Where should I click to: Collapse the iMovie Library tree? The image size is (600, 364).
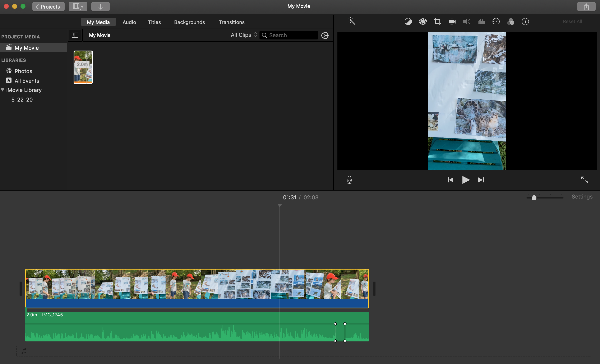3,90
